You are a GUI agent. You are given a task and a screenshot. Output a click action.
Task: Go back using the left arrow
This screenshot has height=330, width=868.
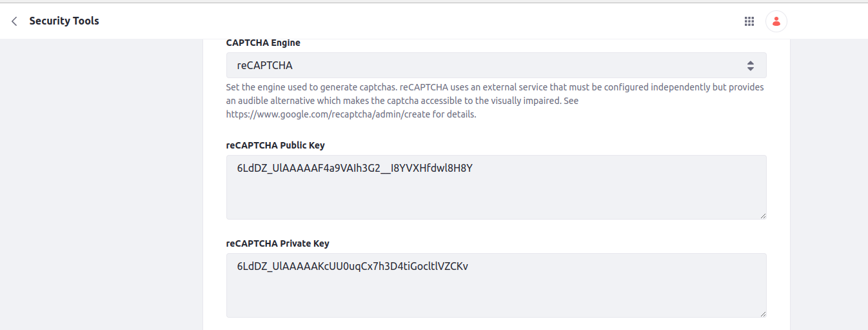click(14, 21)
